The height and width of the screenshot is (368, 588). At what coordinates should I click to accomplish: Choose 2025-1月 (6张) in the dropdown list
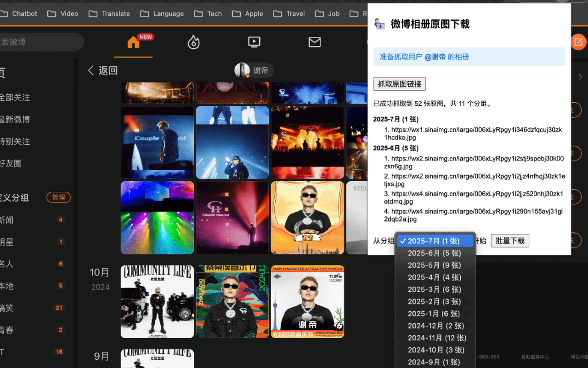435,313
